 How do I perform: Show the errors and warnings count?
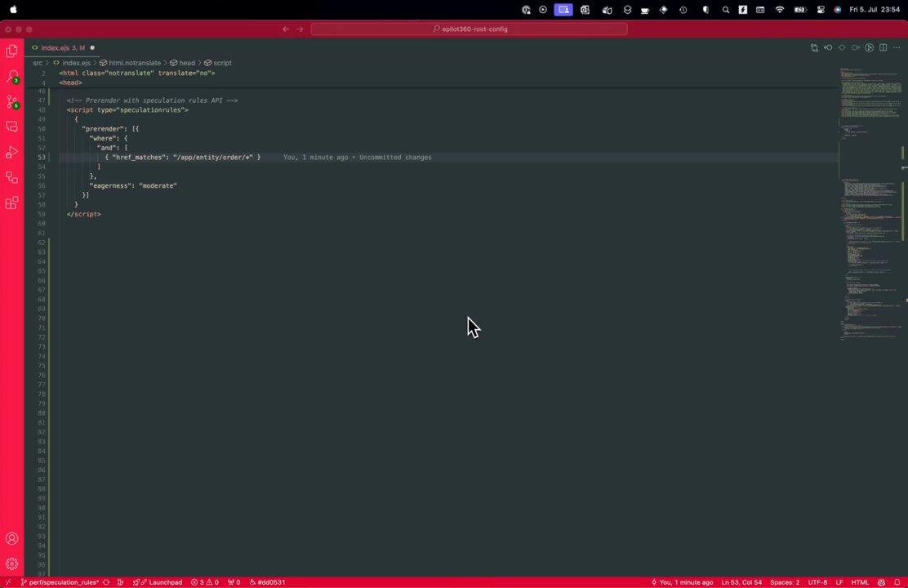tap(205, 582)
